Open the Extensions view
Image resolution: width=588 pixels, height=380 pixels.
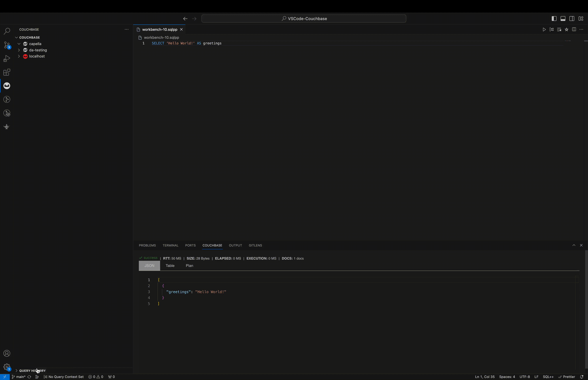(x=7, y=72)
